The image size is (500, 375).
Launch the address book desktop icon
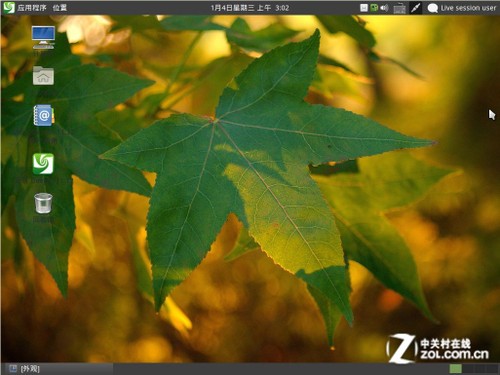(x=44, y=116)
